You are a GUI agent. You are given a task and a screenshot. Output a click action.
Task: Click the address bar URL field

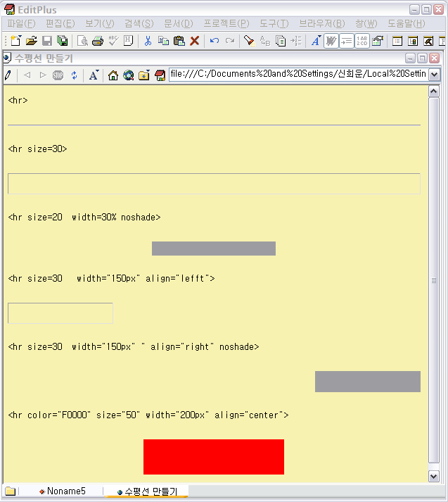[299, 74]
